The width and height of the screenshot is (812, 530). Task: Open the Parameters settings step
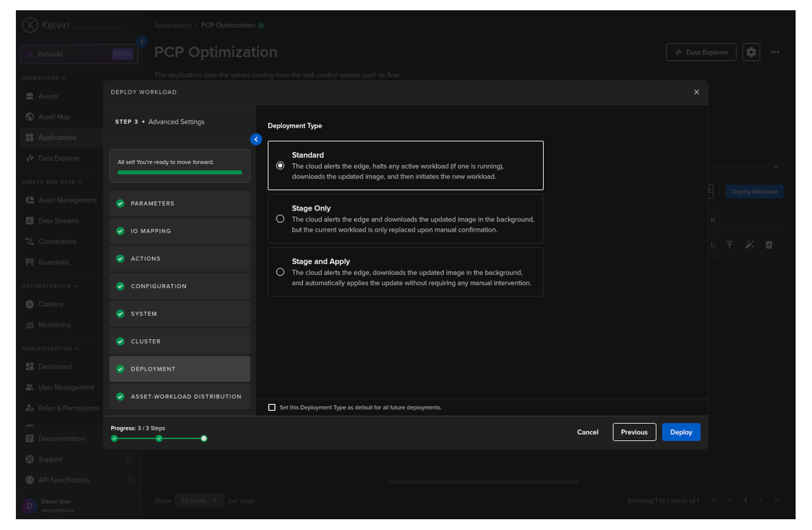click(x=179, y=204)
